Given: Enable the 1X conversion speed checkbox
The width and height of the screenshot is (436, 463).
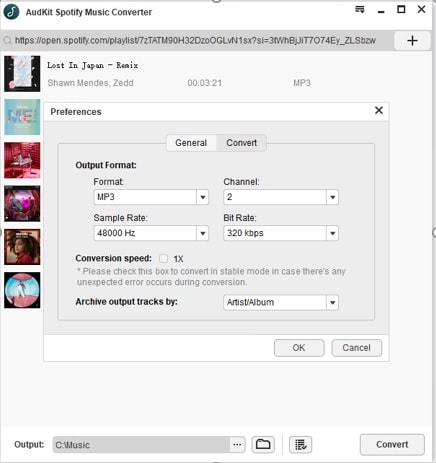Looking at the screenshot, I should tap(163, 258).
